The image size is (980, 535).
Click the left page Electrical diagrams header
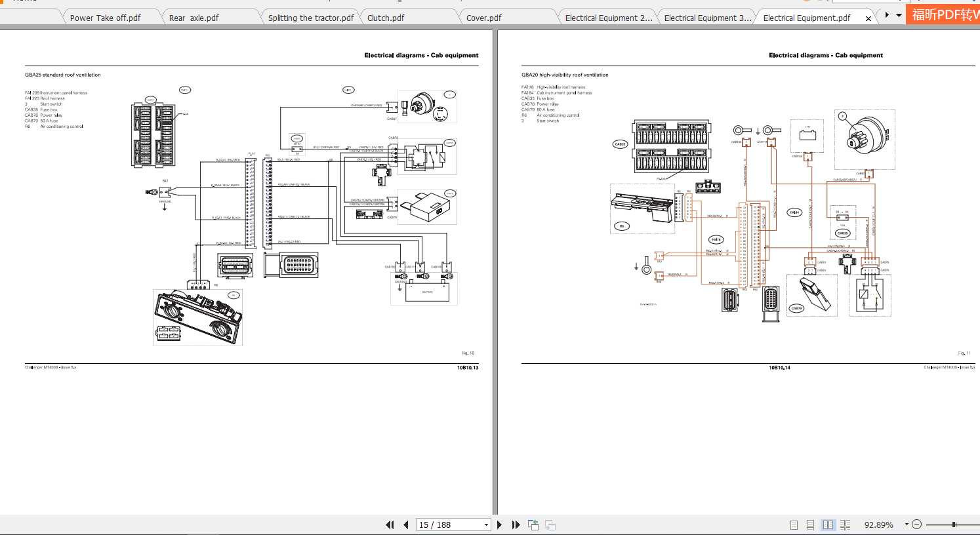(x=421, y=55)
